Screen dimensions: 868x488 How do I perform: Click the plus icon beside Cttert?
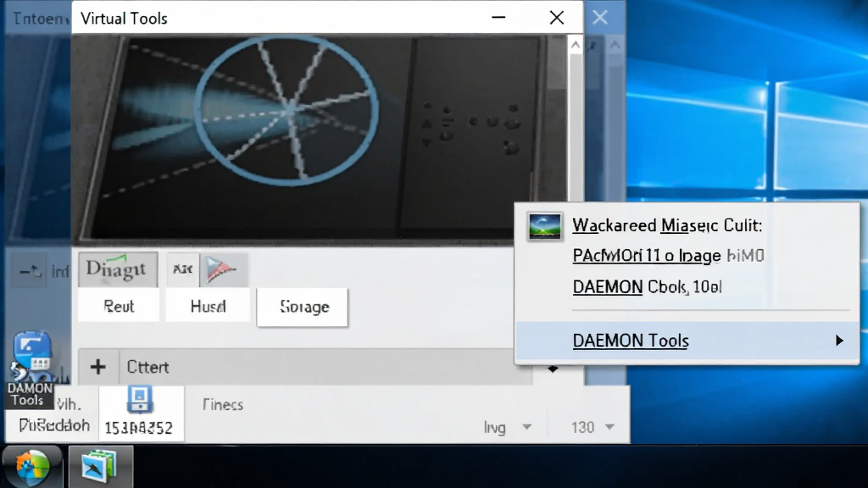coord(98,366)
